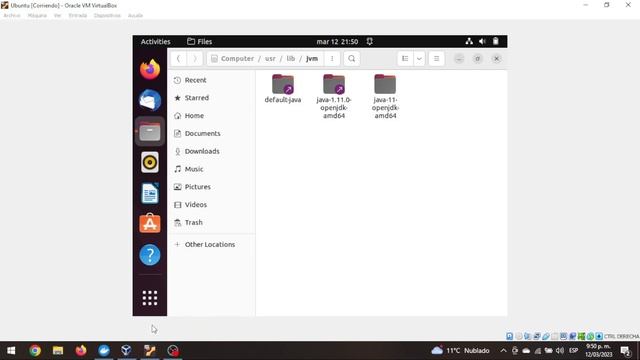
Task: Click the volume icon in Ubuntu top bar
Action: pyautogui.click(x=482, y=41)
